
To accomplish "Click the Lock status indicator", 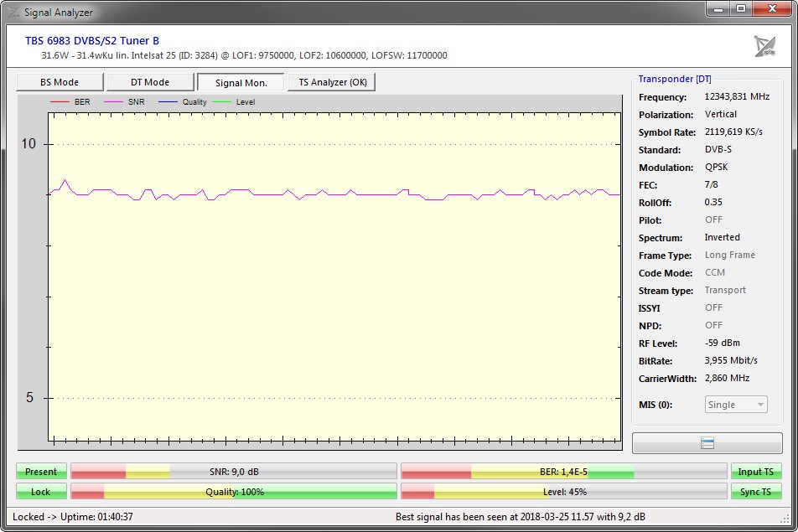I will (x=41, y=492).
